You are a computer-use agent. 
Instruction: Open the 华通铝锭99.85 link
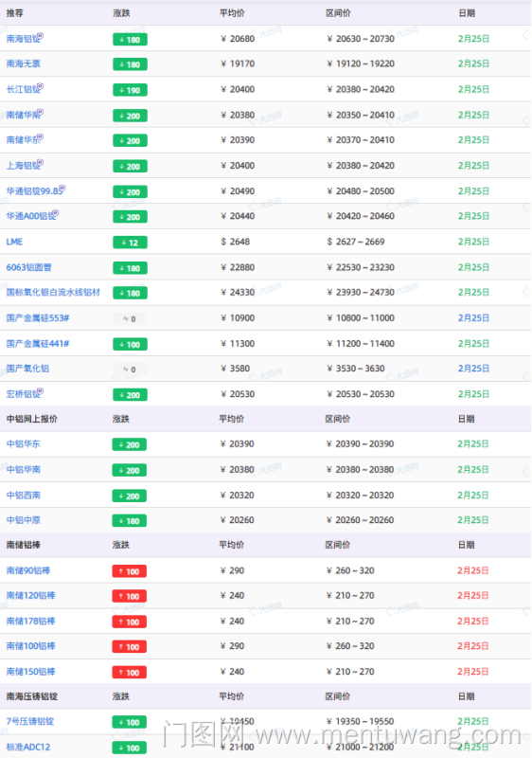pyautogui.click(x=34, y=191)
